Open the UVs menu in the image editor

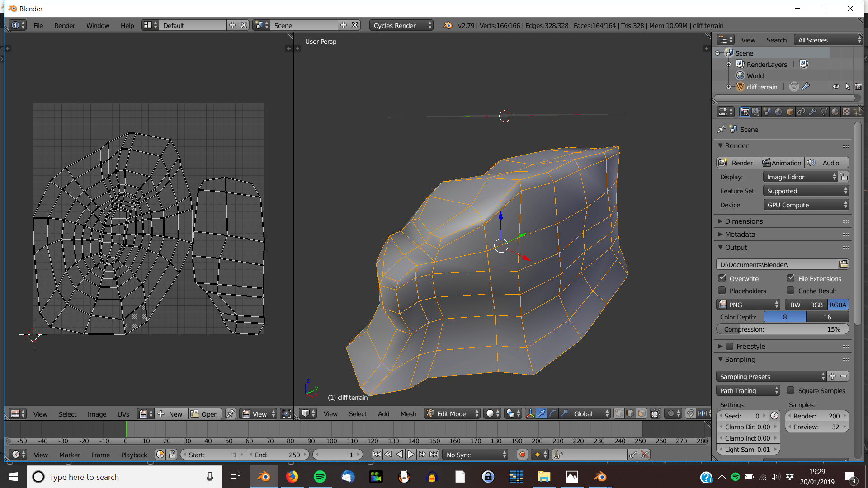123,414
